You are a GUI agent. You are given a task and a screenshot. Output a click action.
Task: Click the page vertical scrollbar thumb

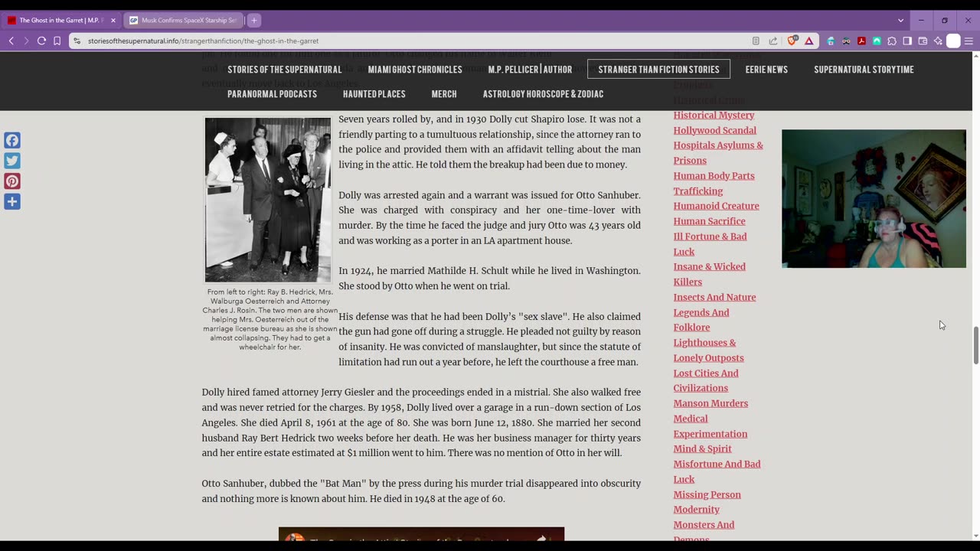click(x=975, y=346)
